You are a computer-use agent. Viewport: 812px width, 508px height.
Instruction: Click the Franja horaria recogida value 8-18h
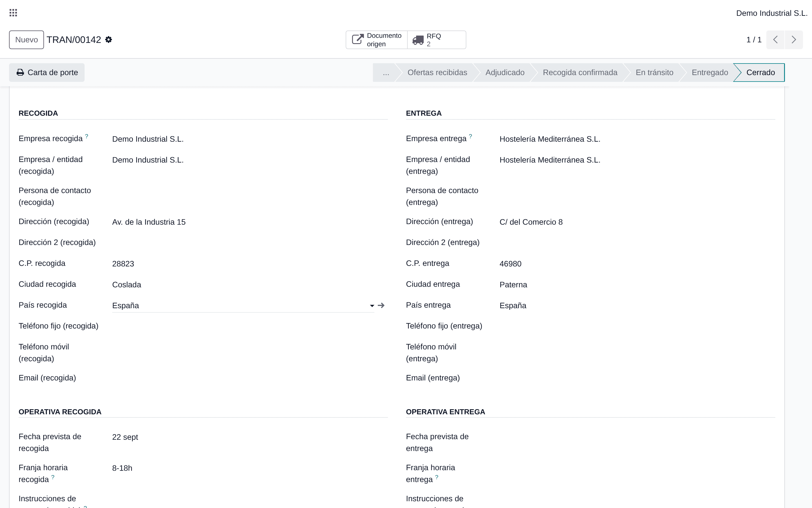122,468
